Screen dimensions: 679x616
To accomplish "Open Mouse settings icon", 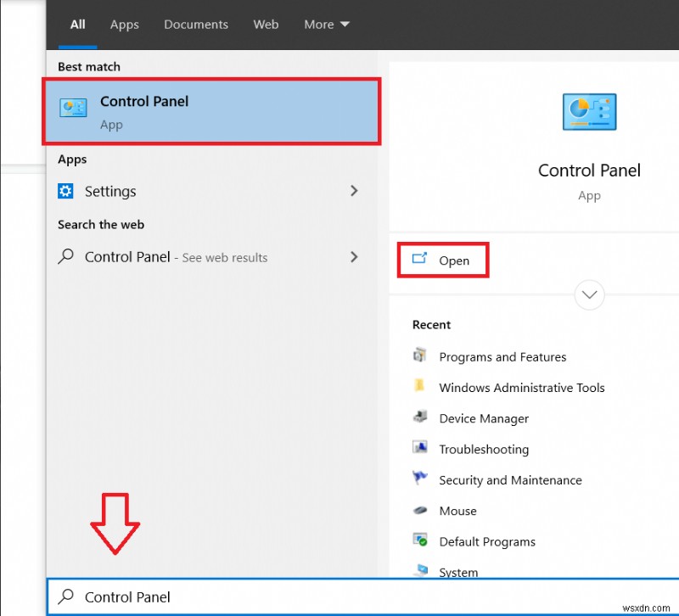I will 420,510.
